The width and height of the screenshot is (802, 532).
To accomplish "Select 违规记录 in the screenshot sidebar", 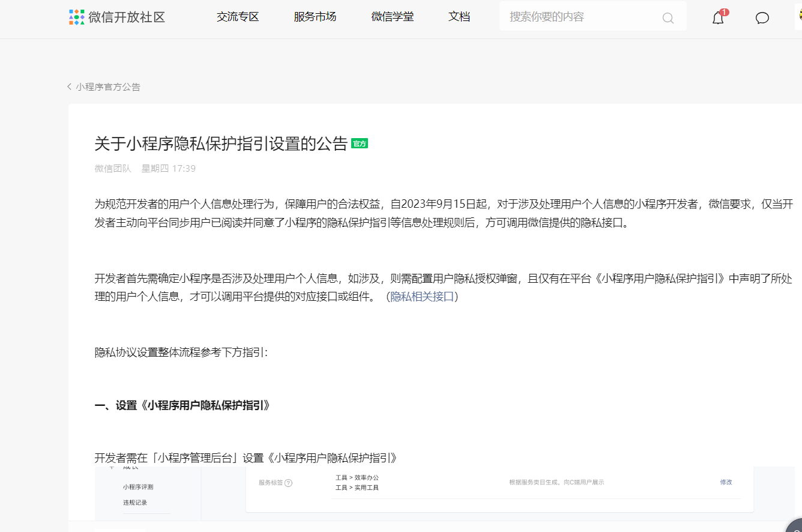I will [135, 503].
